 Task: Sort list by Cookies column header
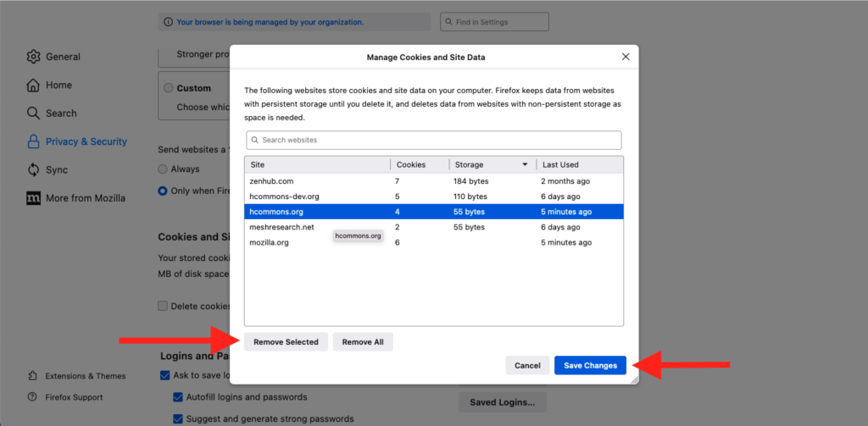pyautogui.click(x=411, y=165)
